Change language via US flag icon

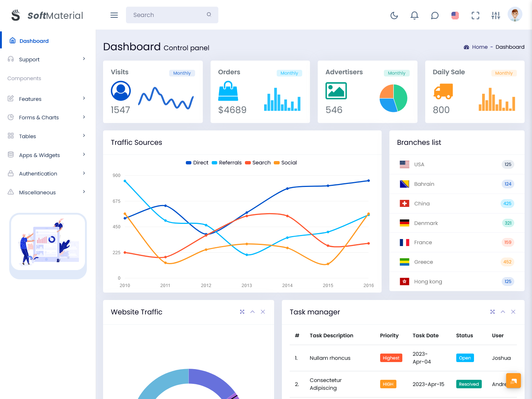455,15
